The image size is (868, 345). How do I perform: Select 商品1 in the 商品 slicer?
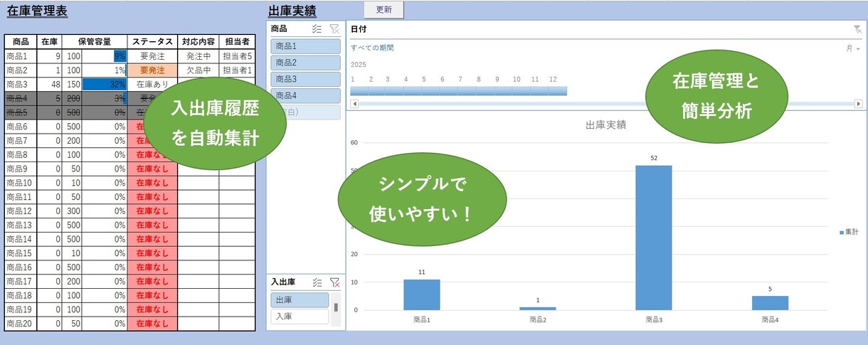[x=306, y=46]
